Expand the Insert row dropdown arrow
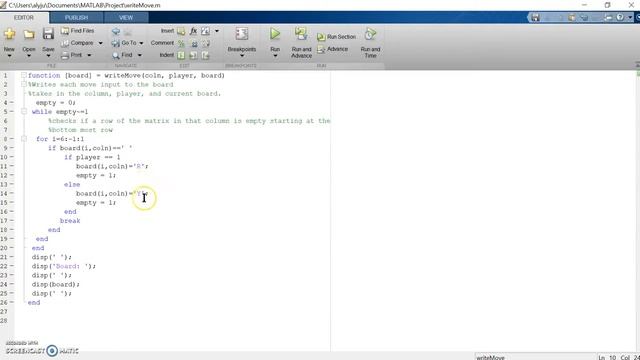This screenshot has width=640, height=360. click(x=217, y=31)
